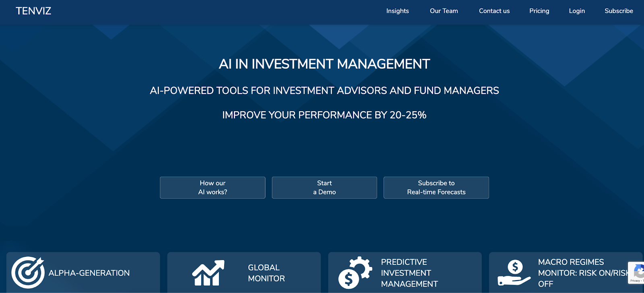Click the hand holding dollar coin icon
644x293 pixels.
tap(514, 272)
